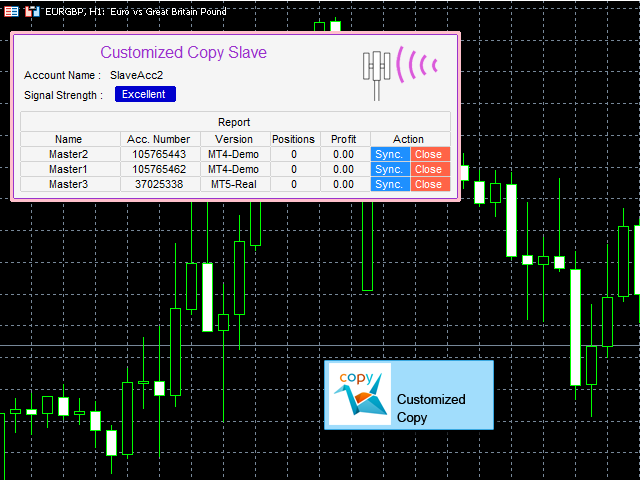Click the red-blue grid icon in title

tap(11, 11)
